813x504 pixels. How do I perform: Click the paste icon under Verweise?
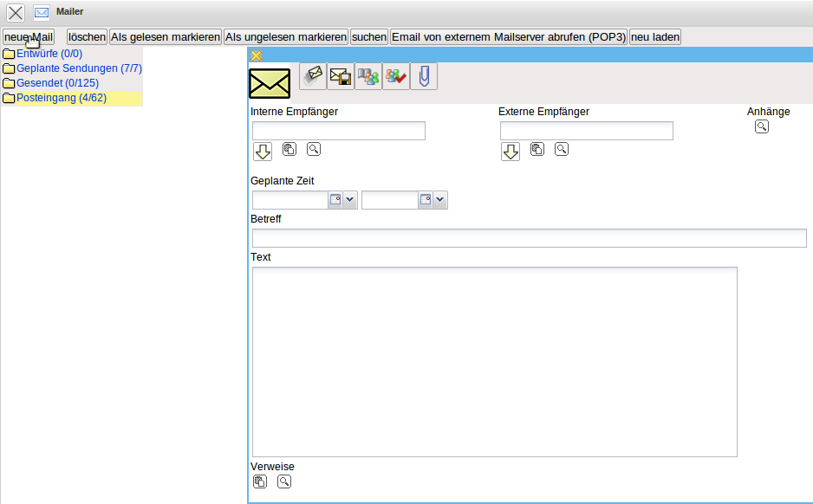(260, 481)
